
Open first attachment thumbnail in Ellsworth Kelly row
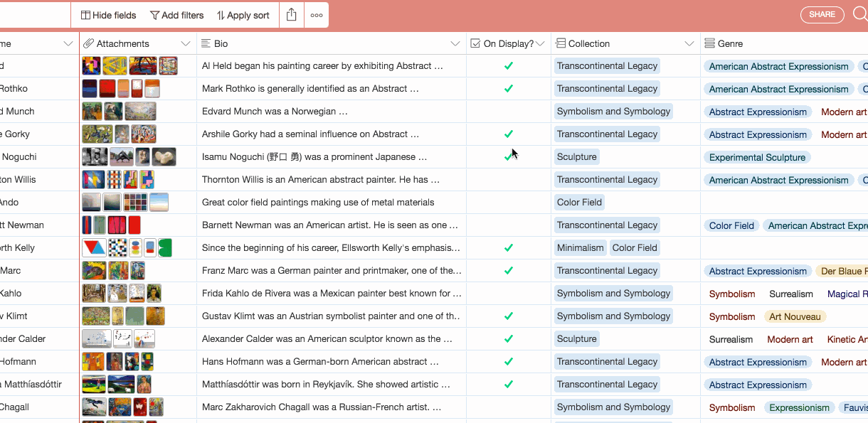tap(94, 248)
